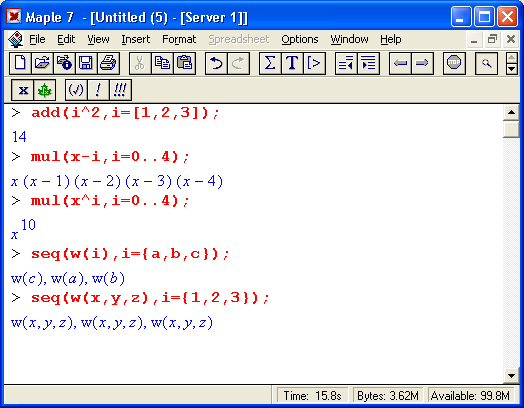Select the output x(x-1)(x-2)(x-3)(x-4)

117,182
